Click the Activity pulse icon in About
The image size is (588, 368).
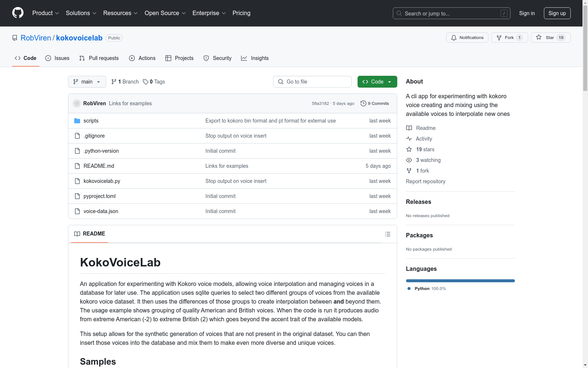click(409, 139)
